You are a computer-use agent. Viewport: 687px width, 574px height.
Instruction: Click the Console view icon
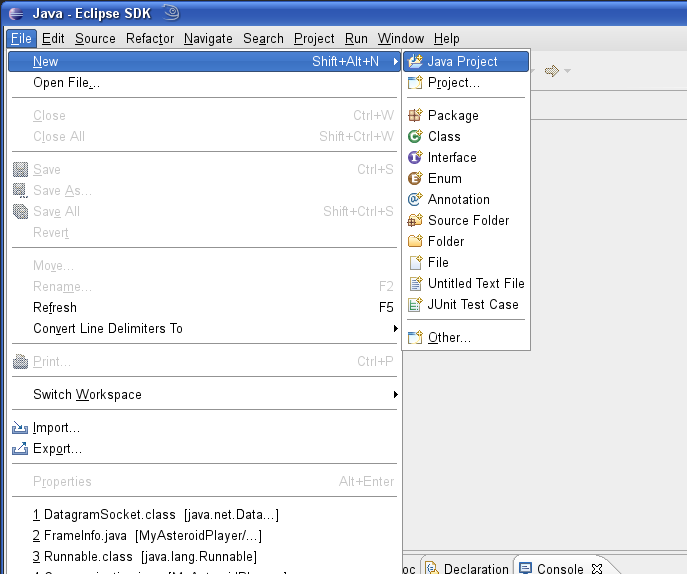pos(525,568)
